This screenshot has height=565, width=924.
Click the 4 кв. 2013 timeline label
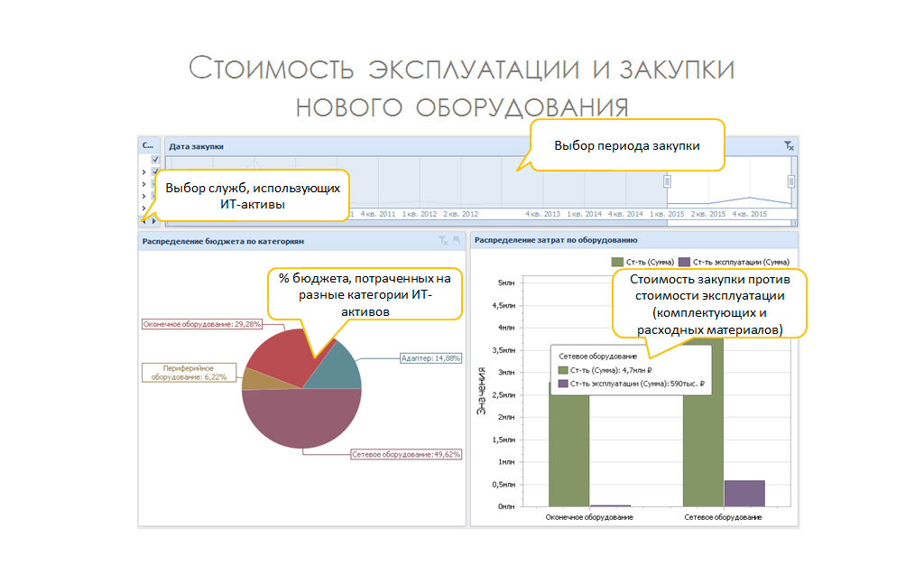tap(542, 215)
